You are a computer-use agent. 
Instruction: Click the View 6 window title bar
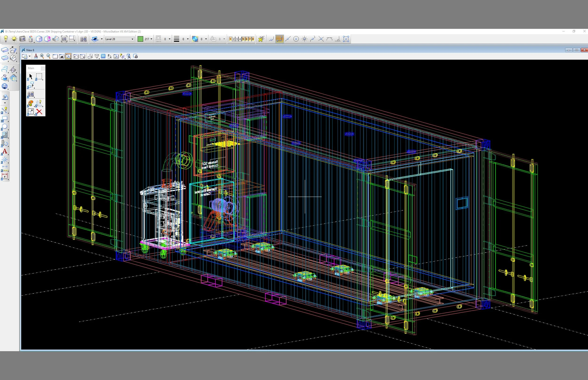(173, 50)
